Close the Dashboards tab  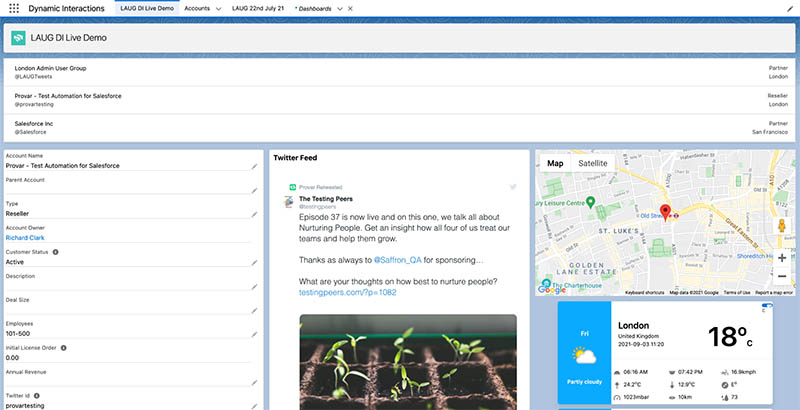tap(350, 9)
